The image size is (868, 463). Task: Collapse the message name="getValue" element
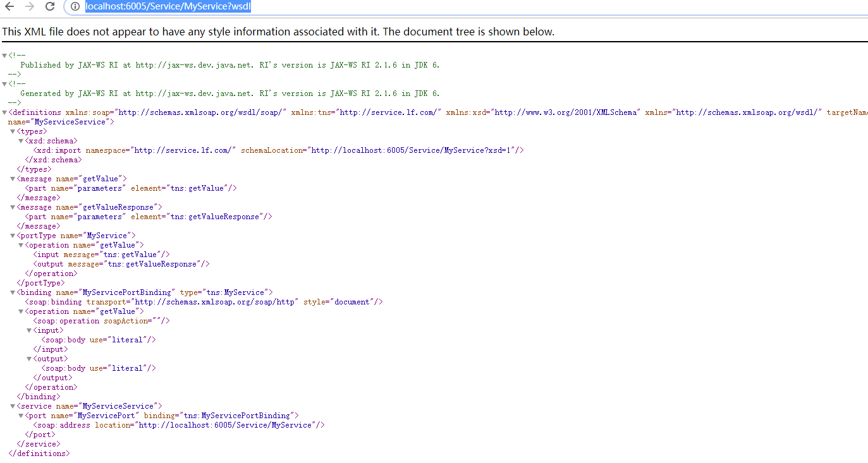pos(13,179)
